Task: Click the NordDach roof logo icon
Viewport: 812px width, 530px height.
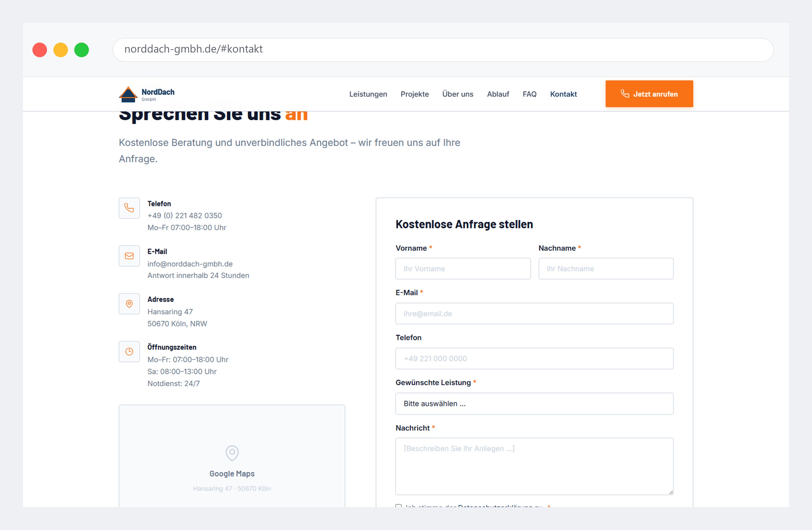Action: pos(128,94)
